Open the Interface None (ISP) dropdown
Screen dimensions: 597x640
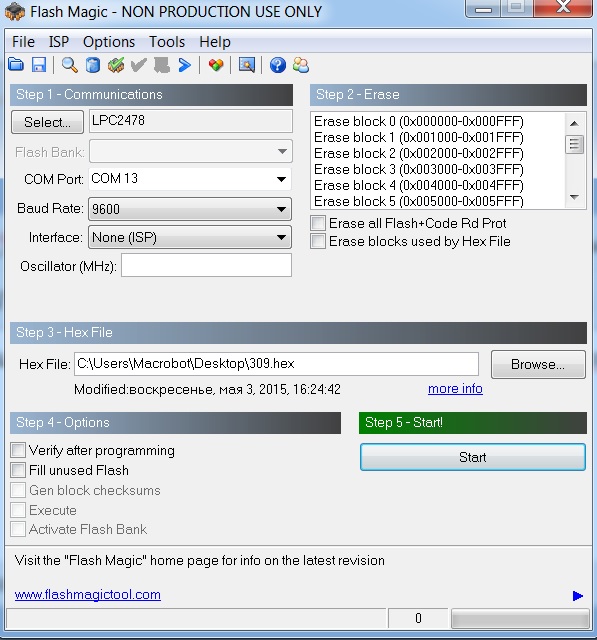(x=281, y=238)
